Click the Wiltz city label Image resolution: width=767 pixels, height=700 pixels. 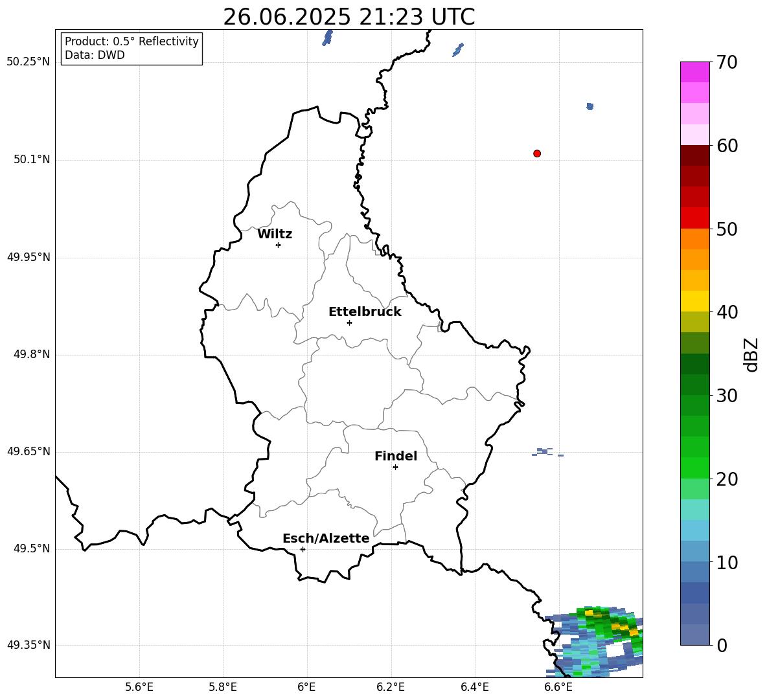pyautogui.click(x=275, y=234)
